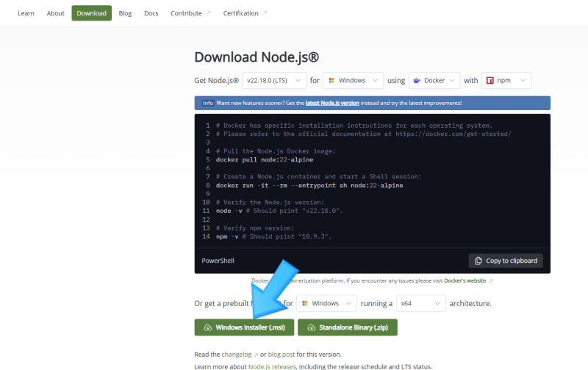
Task: Click the Windows logo icon in top platform selector
Action: pos(331,81)
